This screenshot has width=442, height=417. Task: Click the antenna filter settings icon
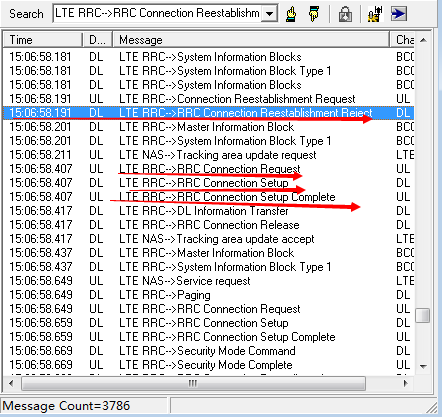[x=375, y=14]
